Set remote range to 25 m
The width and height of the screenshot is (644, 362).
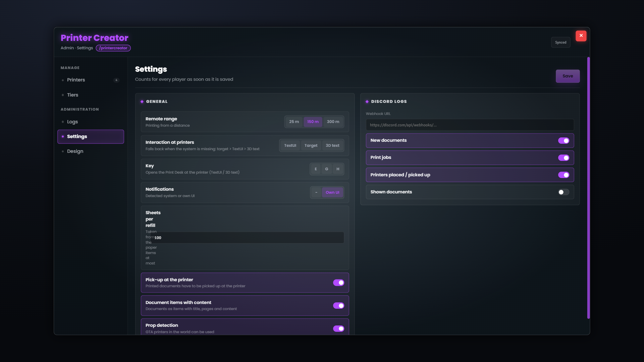[294, 122]
